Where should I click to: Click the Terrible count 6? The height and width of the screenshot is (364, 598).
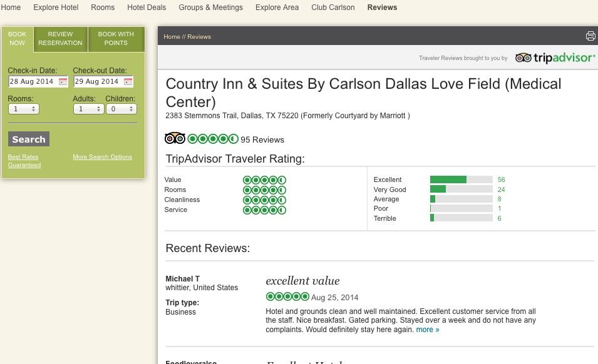click(499, 218)
